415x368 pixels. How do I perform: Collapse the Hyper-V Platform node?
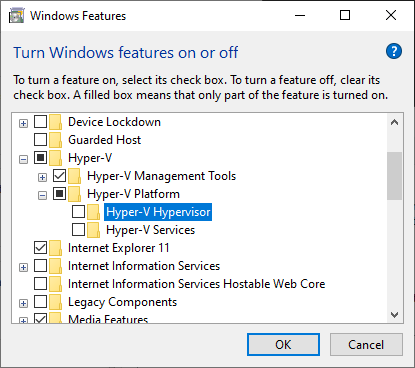tap(42, 196)
